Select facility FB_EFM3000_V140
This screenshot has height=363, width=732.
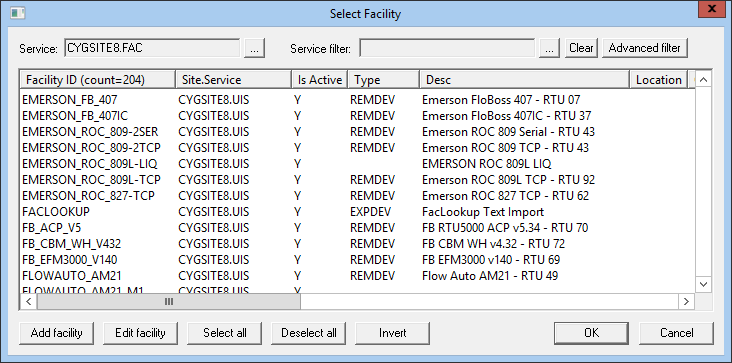point(70,259)
